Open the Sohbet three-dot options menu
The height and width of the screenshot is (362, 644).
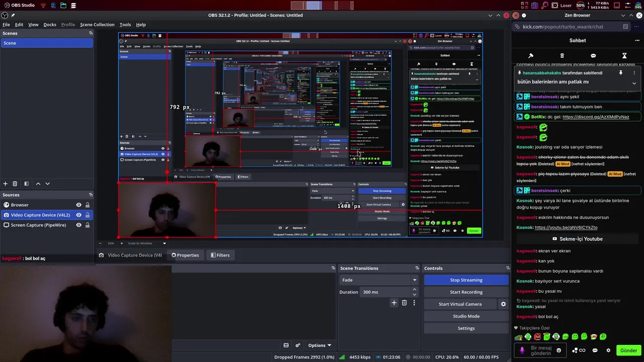(637, 41)
